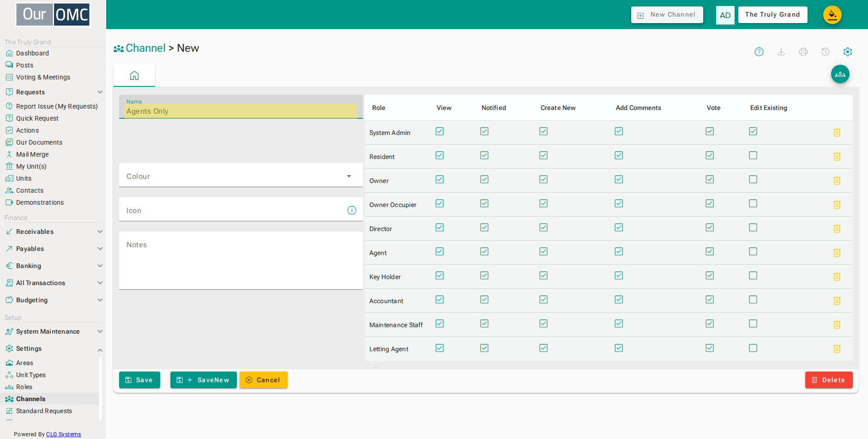This screenshot has height=439, width=868.
Task: Open the CLG Systems link
Action: tap(63, 434)
